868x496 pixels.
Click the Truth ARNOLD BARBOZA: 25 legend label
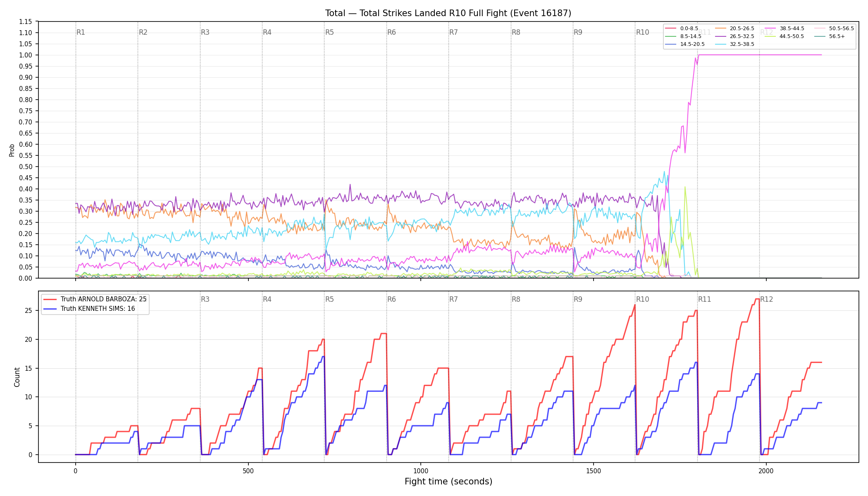103,299
